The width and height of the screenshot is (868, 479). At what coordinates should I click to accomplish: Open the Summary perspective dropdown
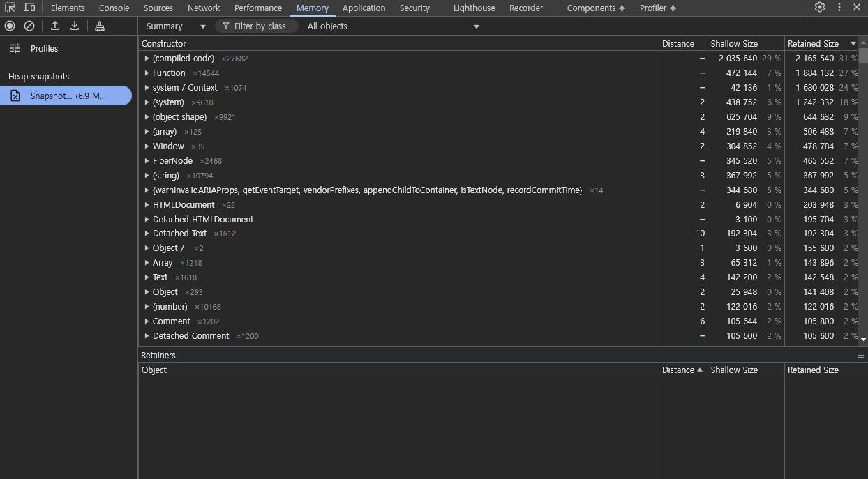point(176,26)
